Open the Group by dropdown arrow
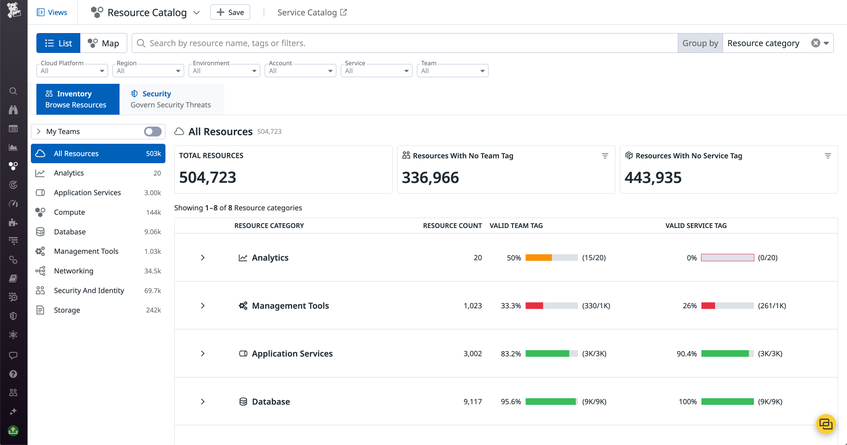 point(826,43)
